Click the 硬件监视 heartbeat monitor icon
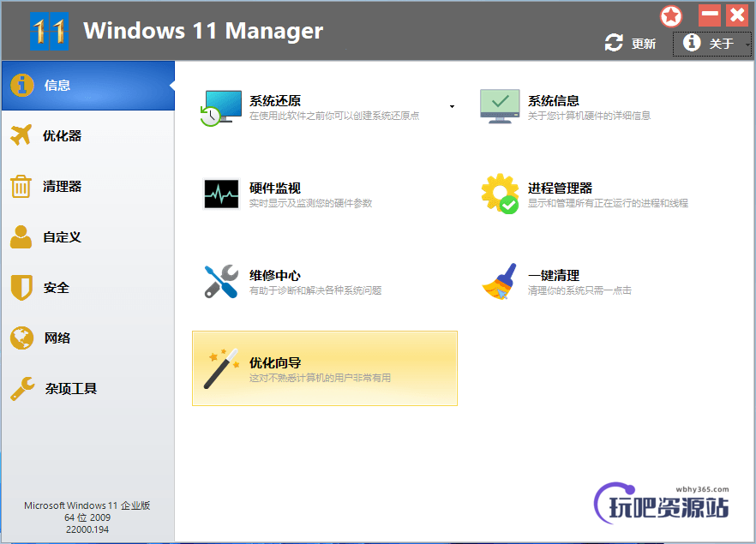756x544 pixels. coord(221,194)
